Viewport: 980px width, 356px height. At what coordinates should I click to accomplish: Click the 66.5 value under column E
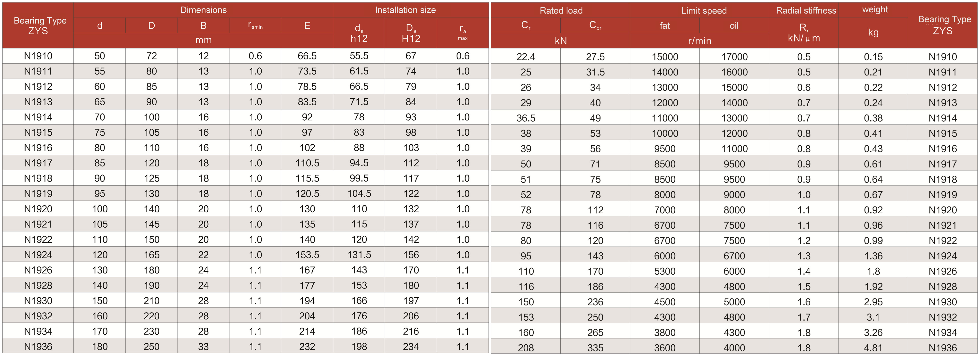(307, 56)
